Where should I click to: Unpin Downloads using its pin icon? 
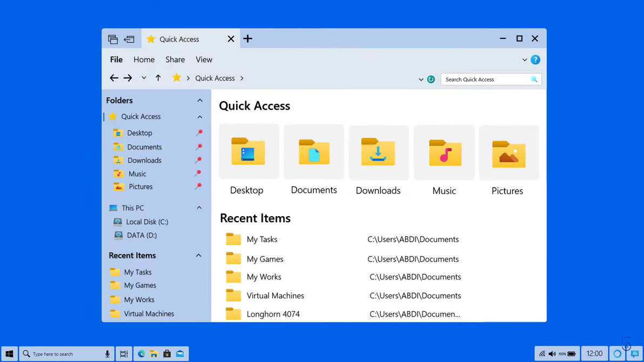pos(198,160)
